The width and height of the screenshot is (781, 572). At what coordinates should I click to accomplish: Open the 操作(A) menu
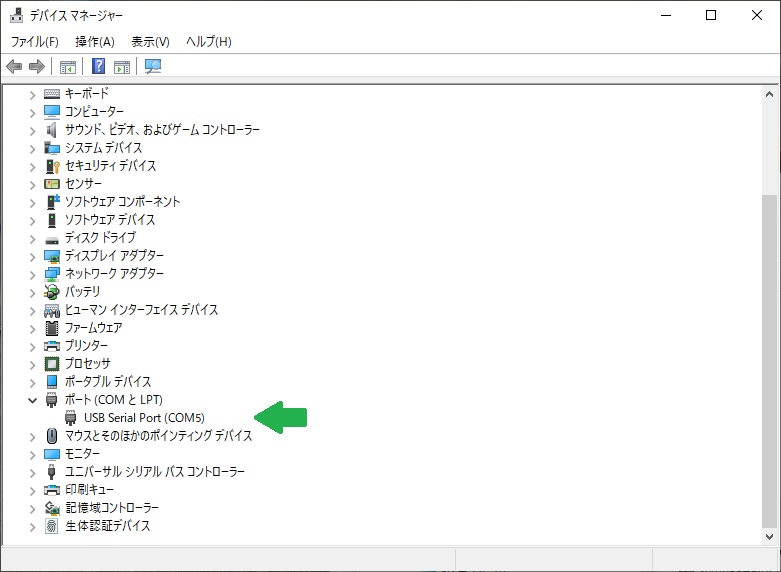(95, 42)
